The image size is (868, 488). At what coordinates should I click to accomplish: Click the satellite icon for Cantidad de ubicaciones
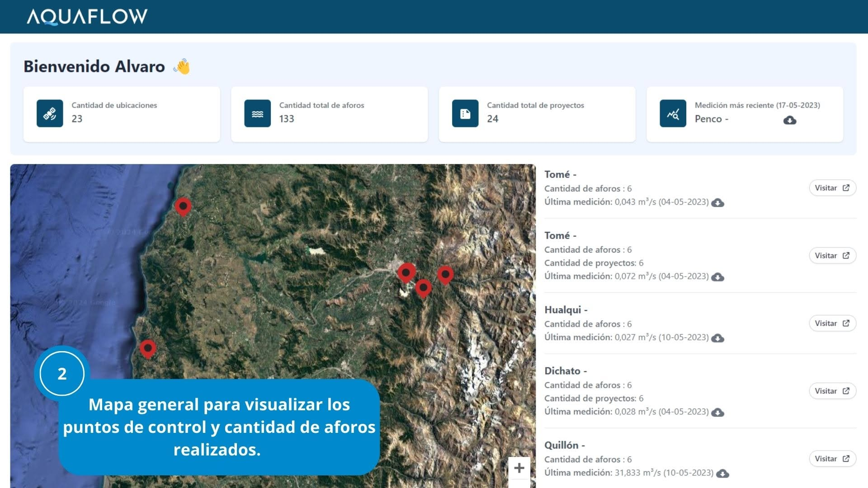pyautogui.click(x=50, y=113)
